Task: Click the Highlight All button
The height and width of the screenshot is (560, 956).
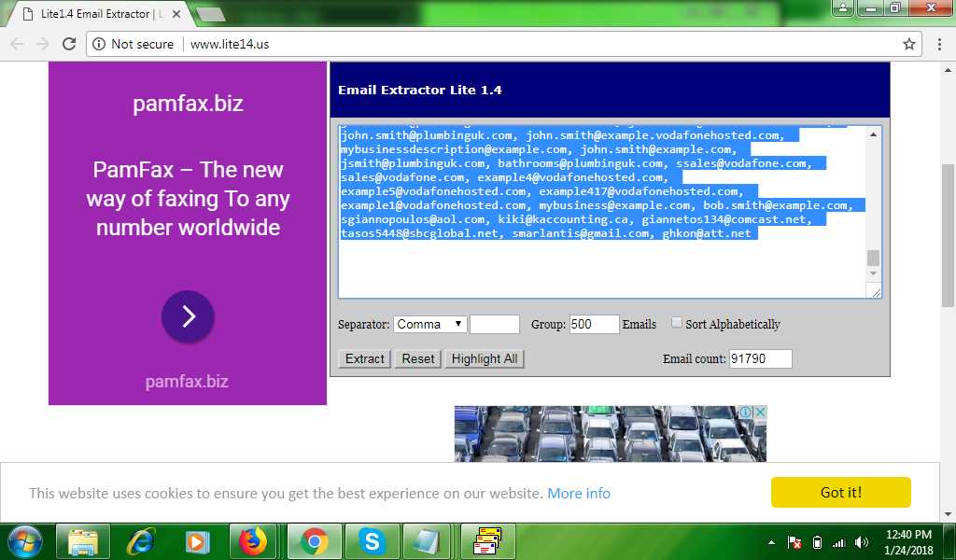Action: (x=485, y=359)
